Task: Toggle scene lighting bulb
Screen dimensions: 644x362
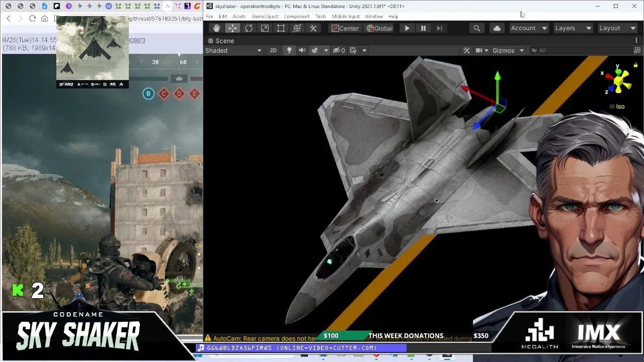Action: pyautogui.click(x=289, y=50)
